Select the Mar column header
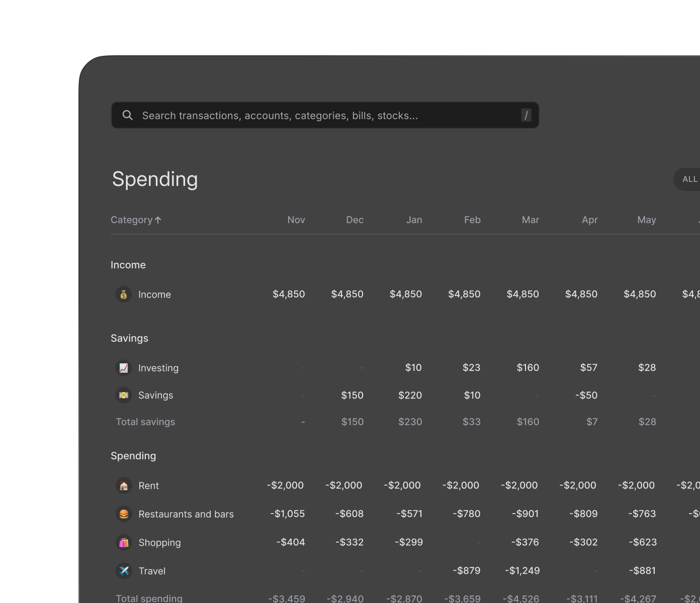Image resolution: width=700 pixels, height=603 pixels. point(530,220)
